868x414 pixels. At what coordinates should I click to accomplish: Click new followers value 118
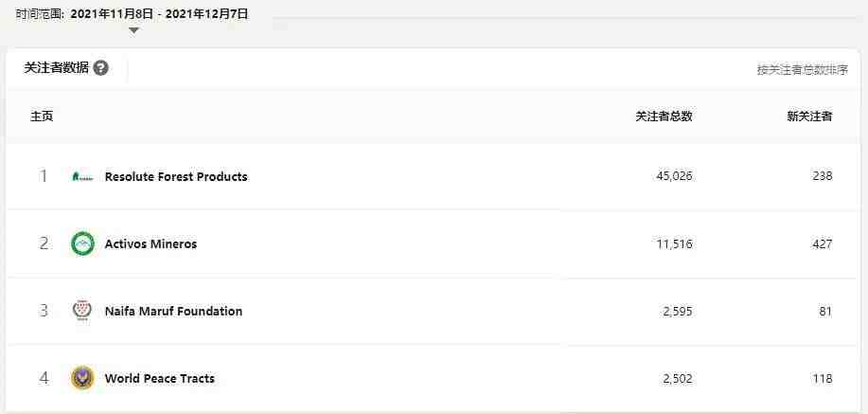coord(824,379)
